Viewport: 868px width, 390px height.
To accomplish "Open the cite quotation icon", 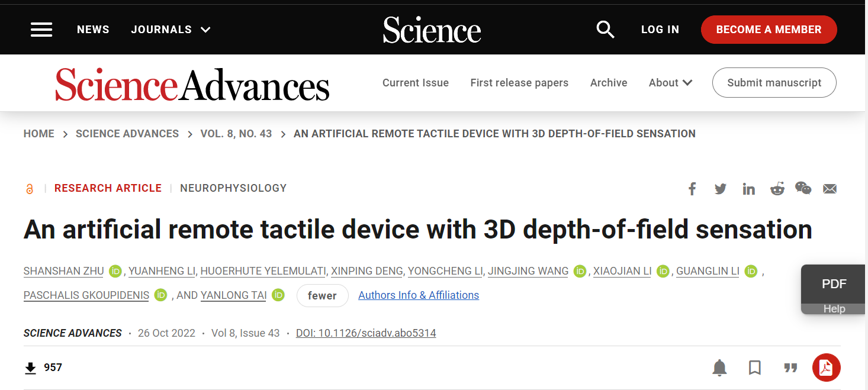I will (x=790, y=368).
